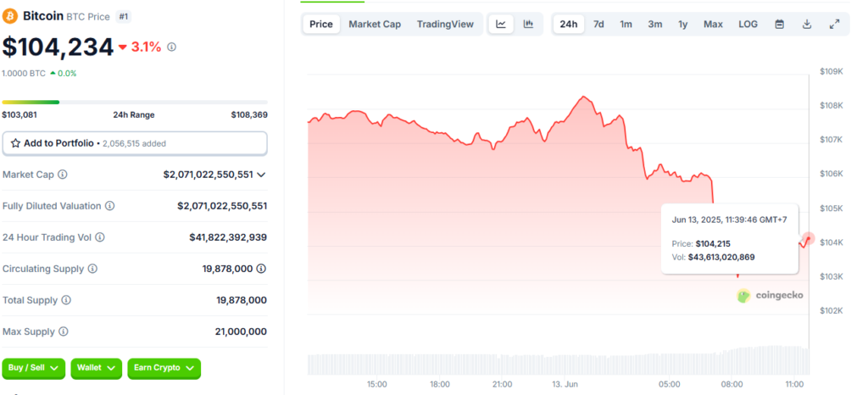
Task: Select 3m time range
Action: point(655,25)
